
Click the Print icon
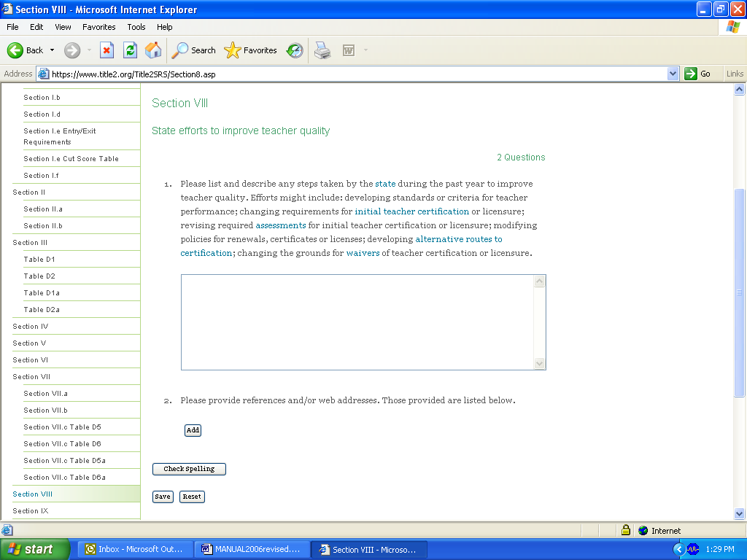coord(322,50)
